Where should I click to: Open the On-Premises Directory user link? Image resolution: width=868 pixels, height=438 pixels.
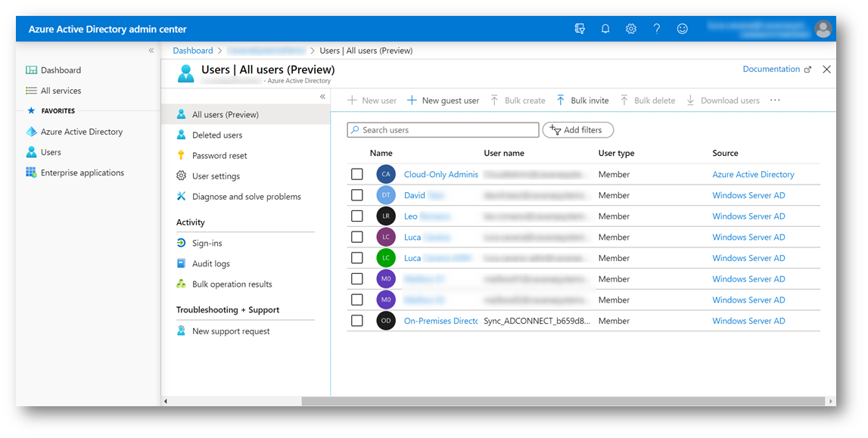[440, 321]
